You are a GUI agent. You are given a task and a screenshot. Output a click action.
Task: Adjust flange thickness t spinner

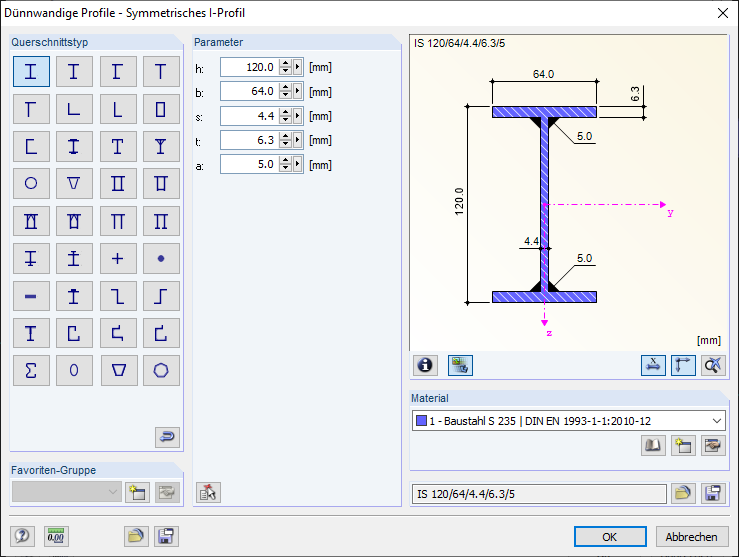[285, 140]
